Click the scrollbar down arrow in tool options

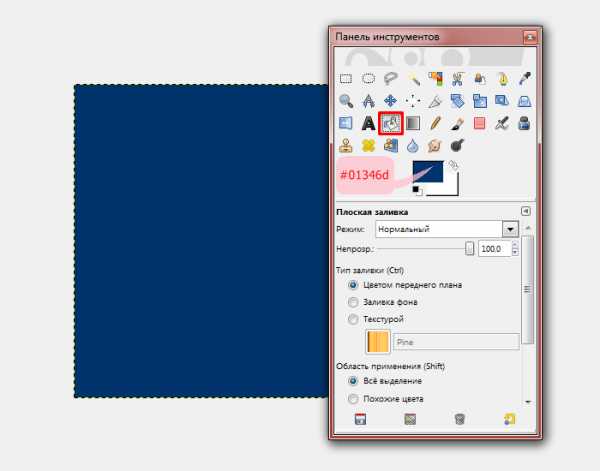(528, 402)
